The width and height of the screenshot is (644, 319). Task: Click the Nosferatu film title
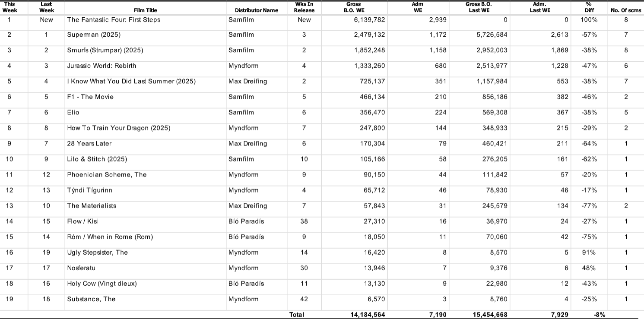pos(81,268)
